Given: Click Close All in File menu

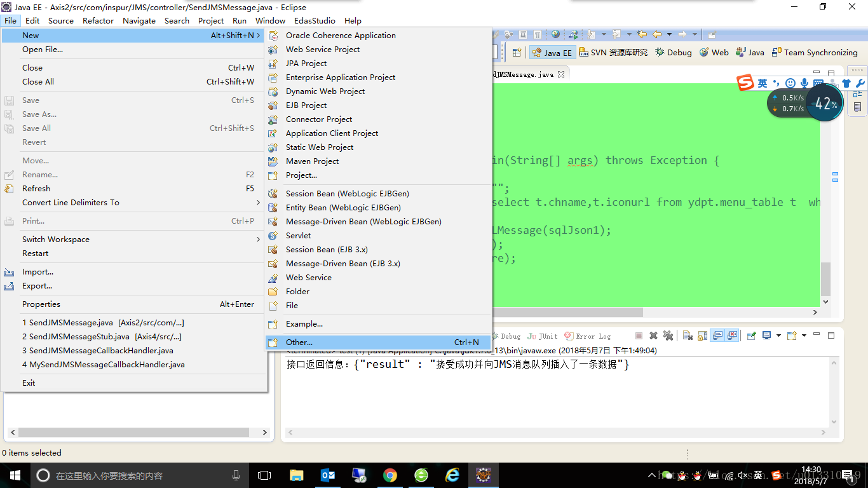Looking at the screenshot, I should pos(133,82).
